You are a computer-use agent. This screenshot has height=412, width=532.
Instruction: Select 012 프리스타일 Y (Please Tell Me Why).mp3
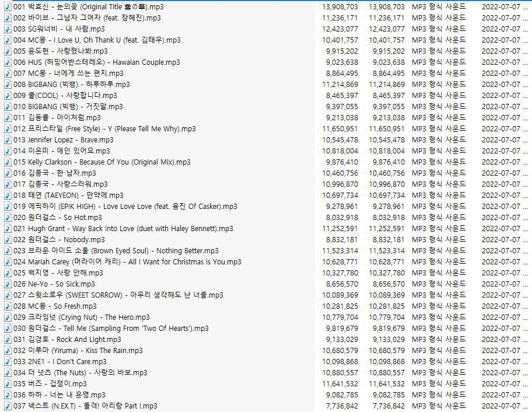pos(104,128)
